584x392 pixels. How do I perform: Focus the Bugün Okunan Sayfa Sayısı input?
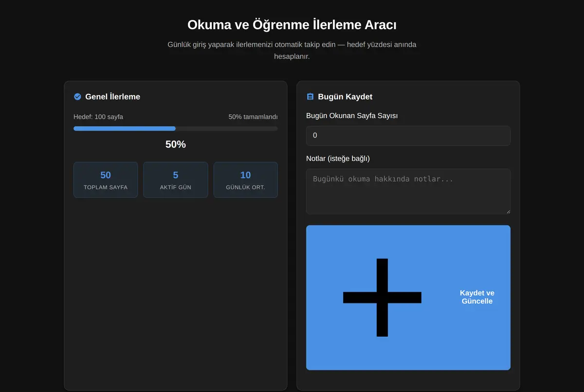point(408,136)
